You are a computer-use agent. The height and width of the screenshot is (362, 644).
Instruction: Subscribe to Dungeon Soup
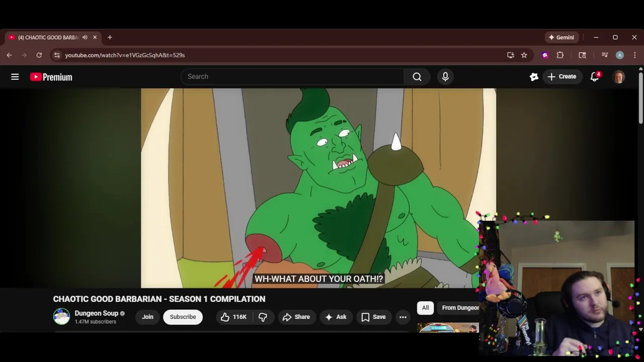183,317
